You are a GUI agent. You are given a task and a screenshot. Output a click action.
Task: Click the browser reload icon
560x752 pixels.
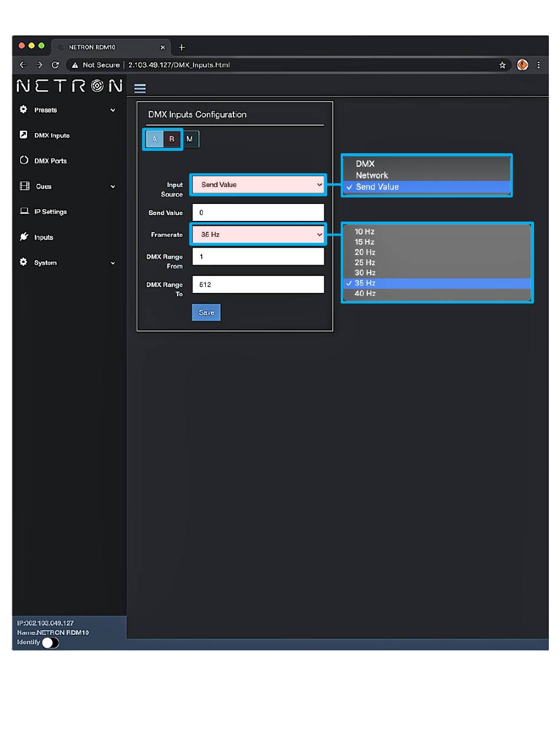(x=55, y=65)
